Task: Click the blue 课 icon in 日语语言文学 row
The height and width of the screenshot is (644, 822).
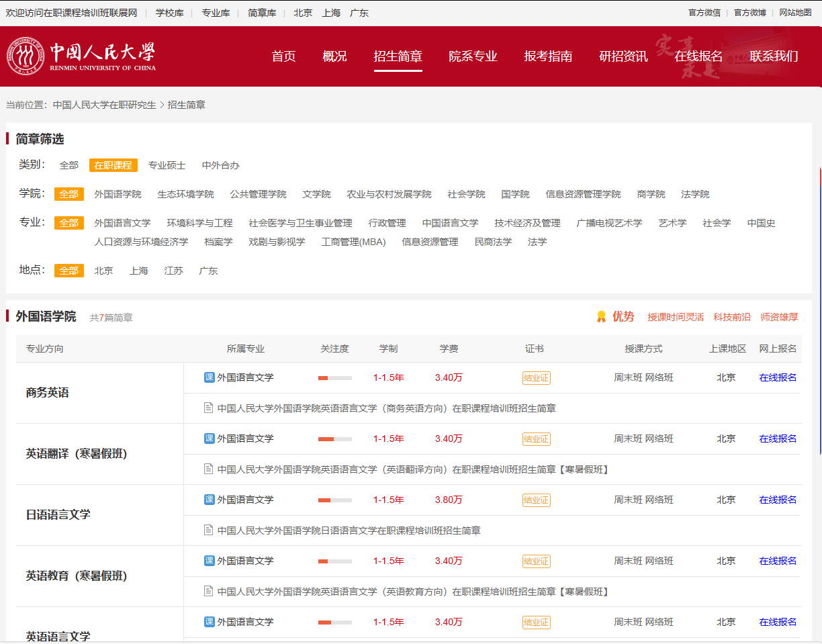Action: point(209,500)
